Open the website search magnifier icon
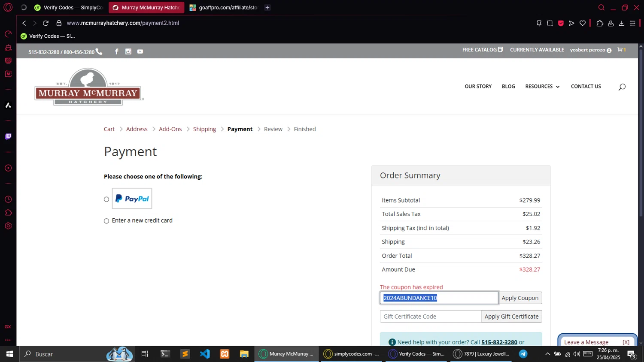The height and width of the screenshot is (362, 644). pos(622,87)
